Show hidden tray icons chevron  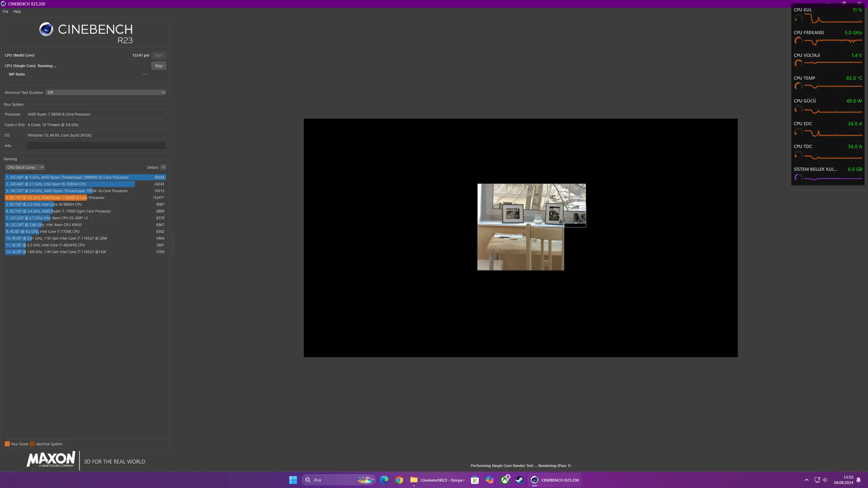pos(807,480)
